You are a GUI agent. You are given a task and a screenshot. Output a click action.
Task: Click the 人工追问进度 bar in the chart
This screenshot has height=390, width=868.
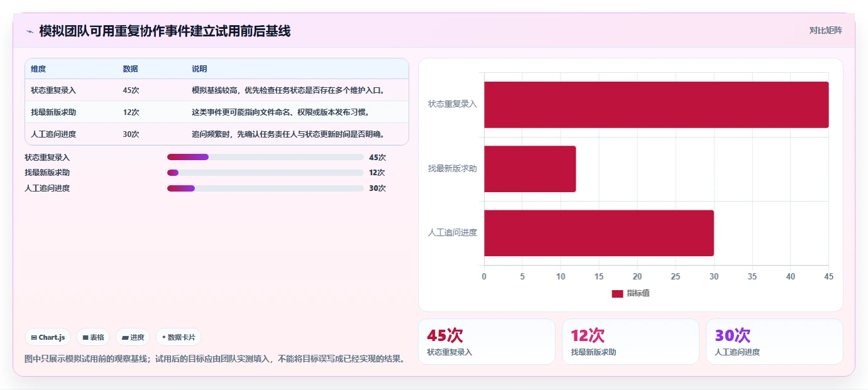pos(599,233)
